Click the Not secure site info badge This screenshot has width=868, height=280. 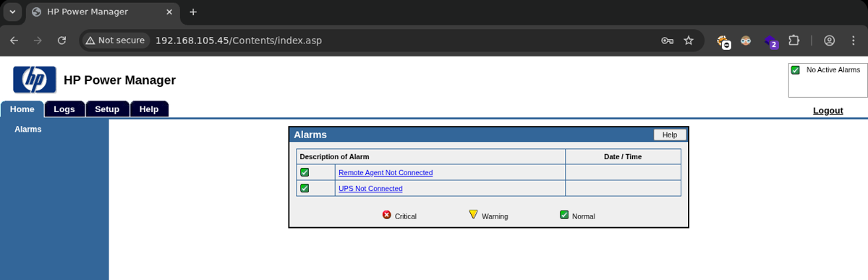[x=115, y=41]
